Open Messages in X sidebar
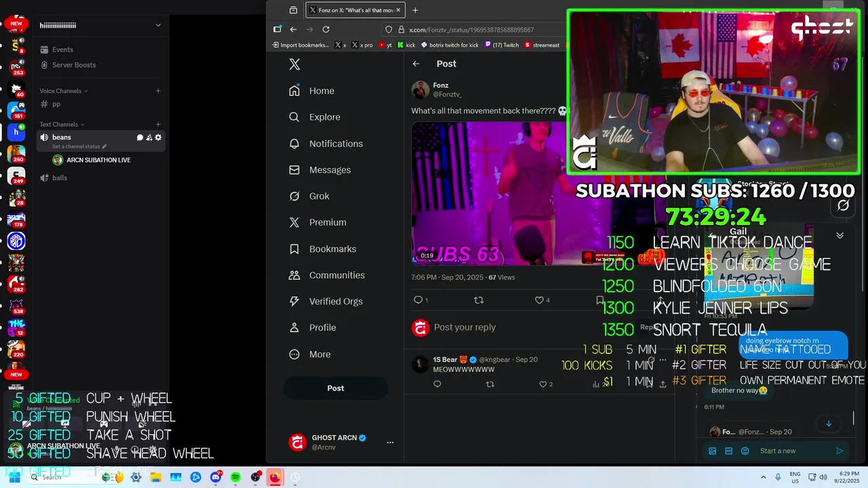Image resolution: width=868 pixels, height=488 pixels. pos(320,170)
